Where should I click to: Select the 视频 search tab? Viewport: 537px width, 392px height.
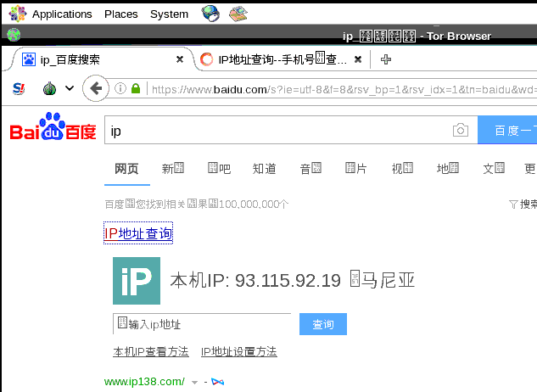[402, 169]
